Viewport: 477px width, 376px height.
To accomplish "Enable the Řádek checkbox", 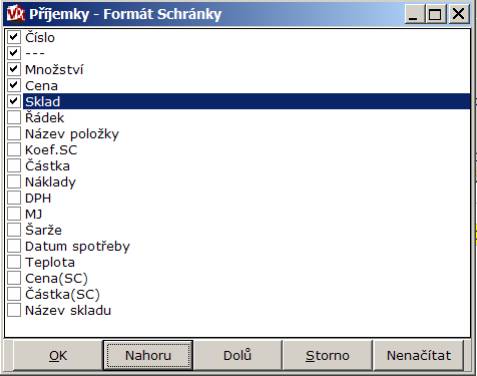I will (x=14, y=117).
